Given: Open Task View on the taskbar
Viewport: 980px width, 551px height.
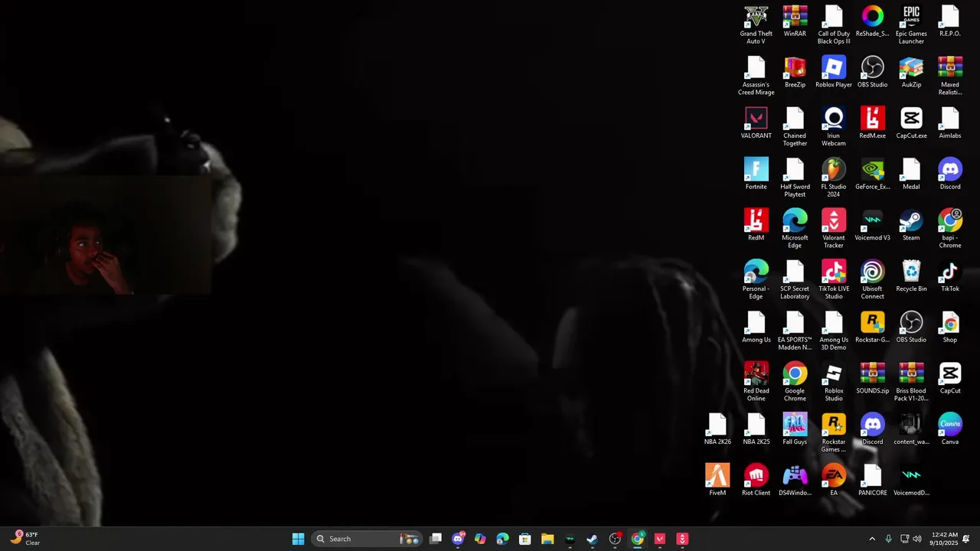Looking at the screenshot, I should click(436, 539).
